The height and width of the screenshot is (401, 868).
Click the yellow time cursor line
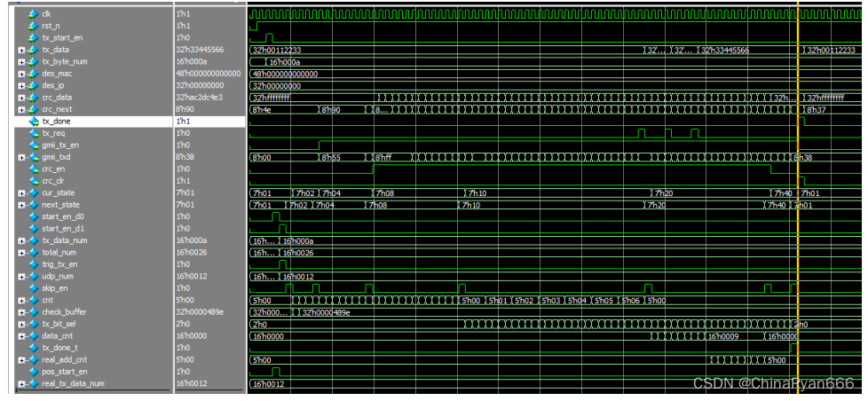pos(798,199)
